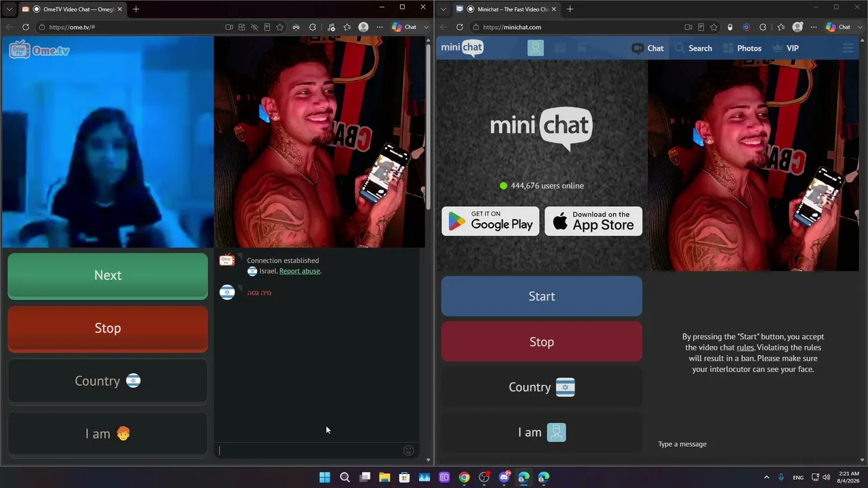Switch to the Search tab in Minichat

pos(694,48)
